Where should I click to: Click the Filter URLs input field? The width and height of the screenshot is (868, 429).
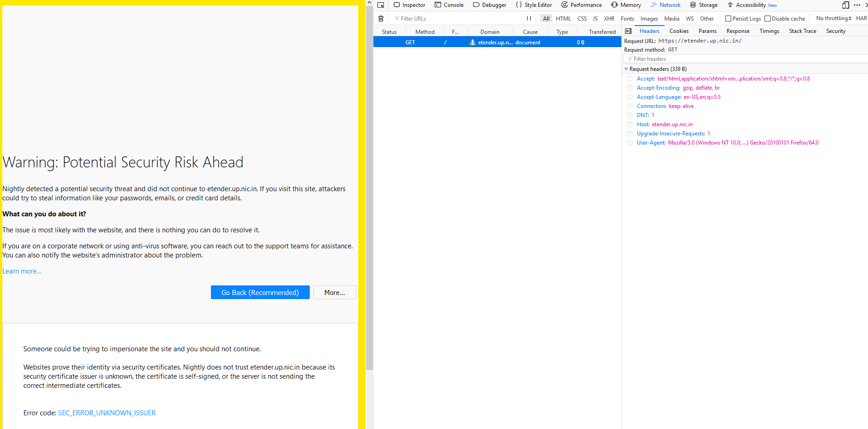tap(435, 18)
